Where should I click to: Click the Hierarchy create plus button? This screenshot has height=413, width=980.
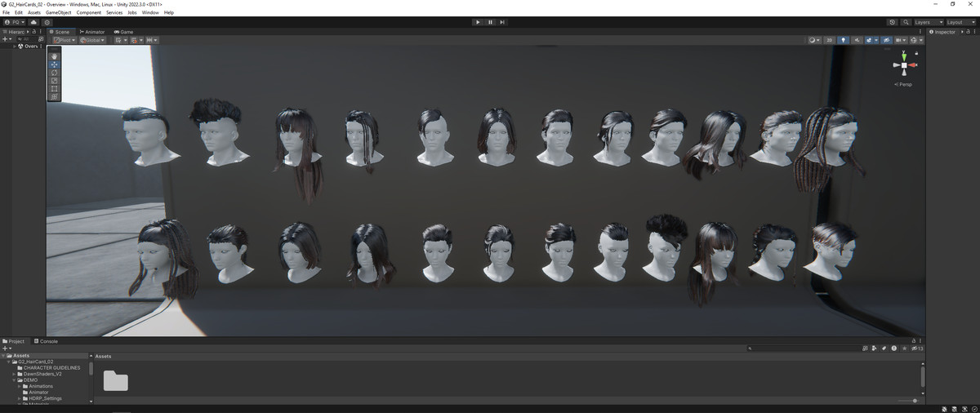pos(6,39)
